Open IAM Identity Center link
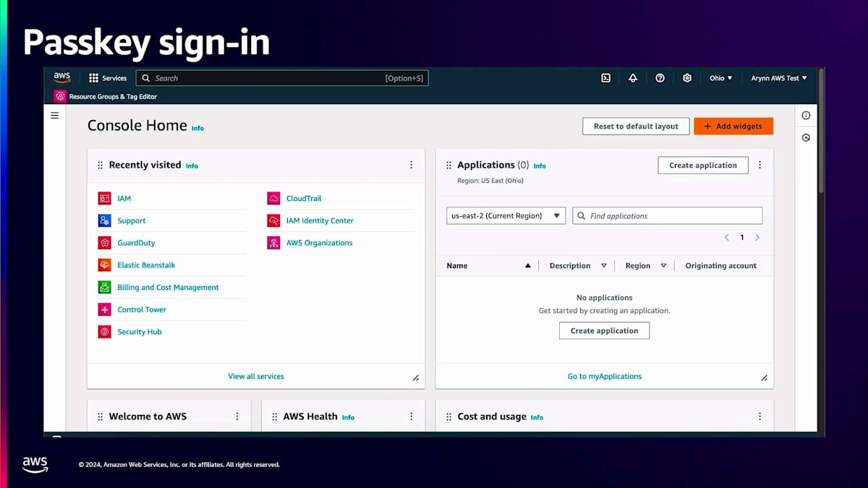Screen dimensions: 868x488 tap(320, 221)
